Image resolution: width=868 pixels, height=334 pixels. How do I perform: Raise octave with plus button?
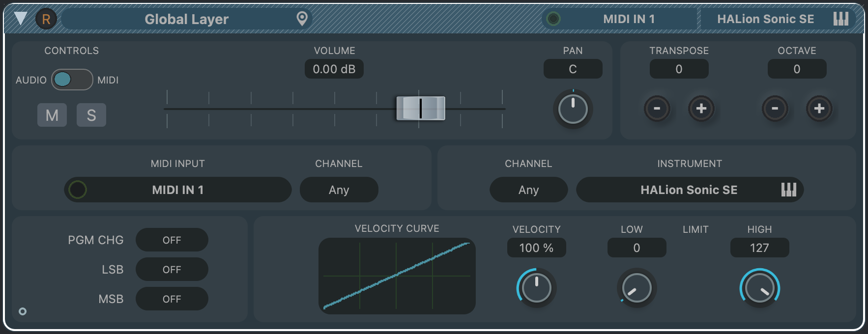click(819, 109)
